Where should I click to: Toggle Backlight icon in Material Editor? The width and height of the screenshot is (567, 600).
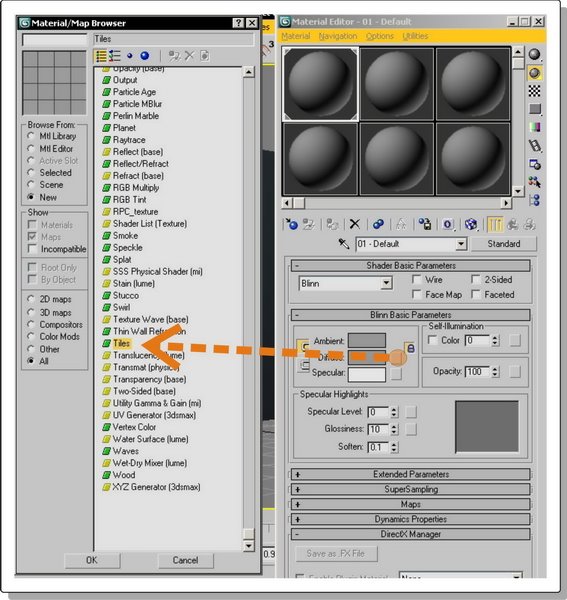pos(534,73)
